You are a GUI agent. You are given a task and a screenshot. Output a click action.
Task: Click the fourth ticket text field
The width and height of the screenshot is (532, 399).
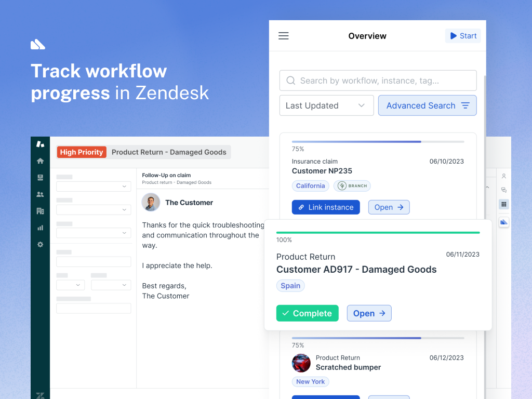94,262
